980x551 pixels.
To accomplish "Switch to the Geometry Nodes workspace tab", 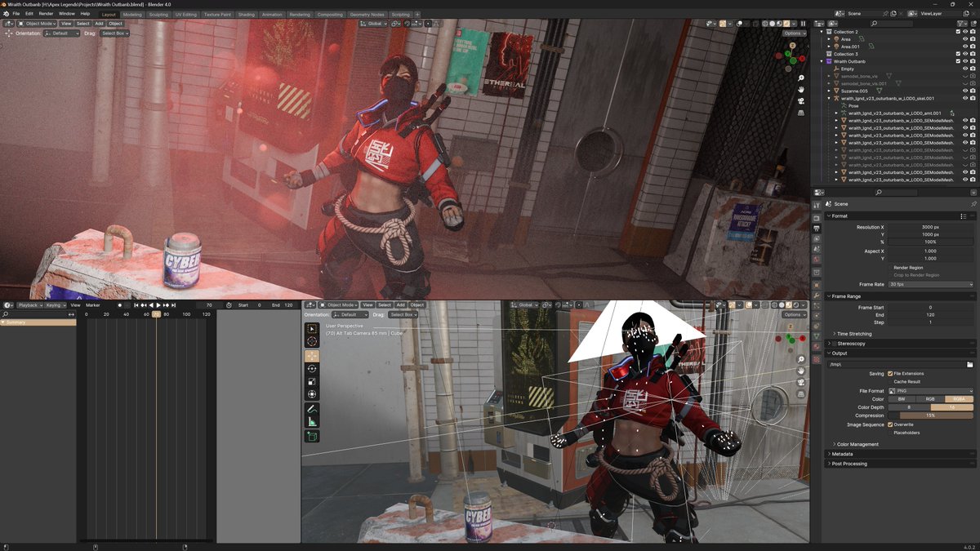I will [367, 14].
